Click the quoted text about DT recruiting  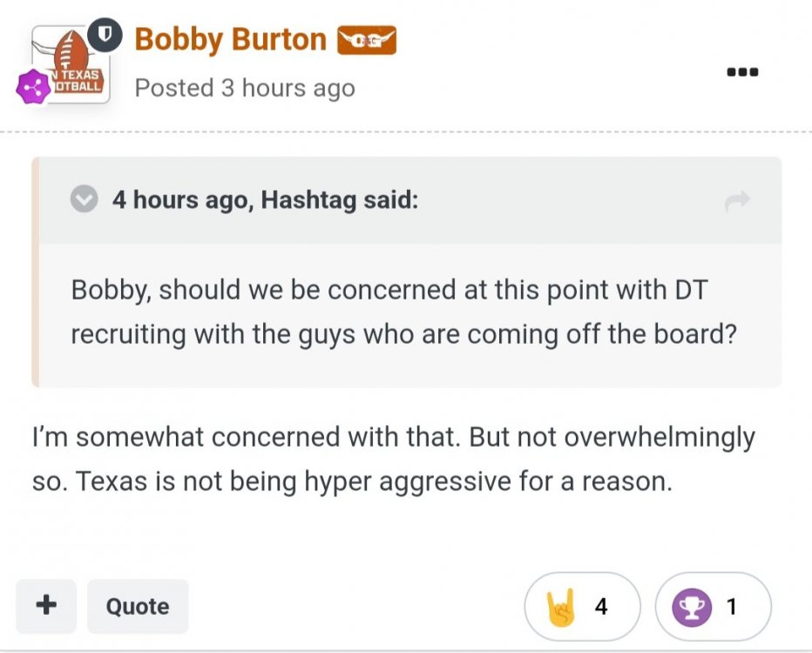click(x=404, y=312)
